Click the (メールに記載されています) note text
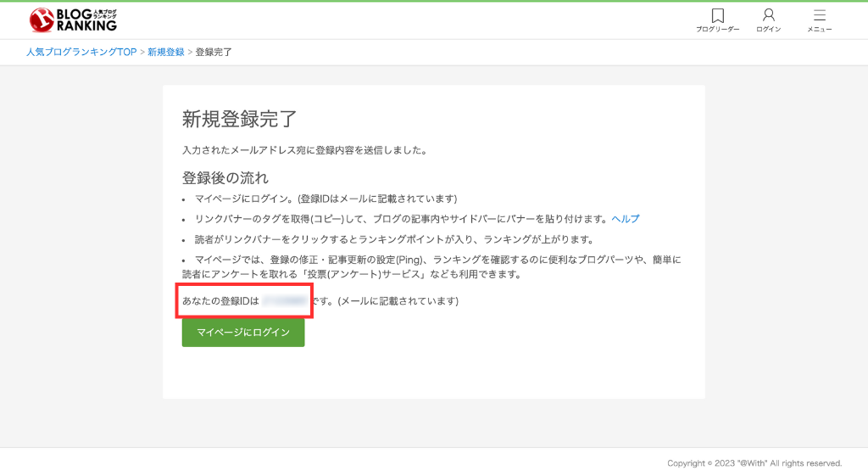Image resolution: width=868 pixels, height=476 pixels. 398,301
